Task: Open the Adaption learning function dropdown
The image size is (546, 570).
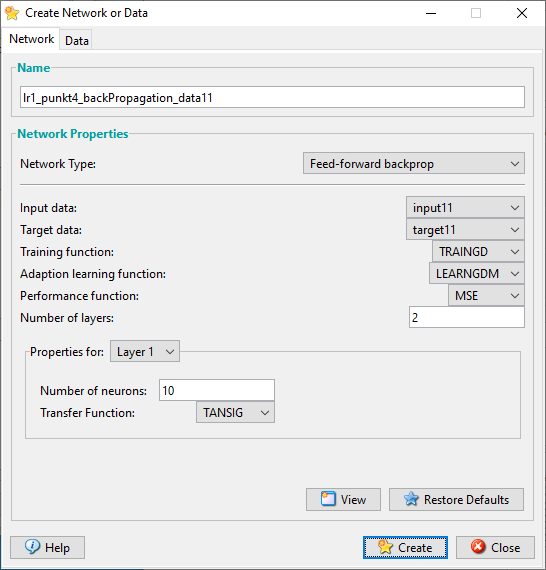Action: (x=477, y=273)
